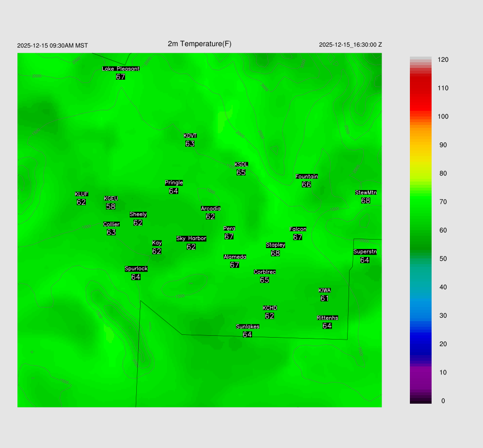
Task: Click the Spurlock station label
Action: coord(136,269)
